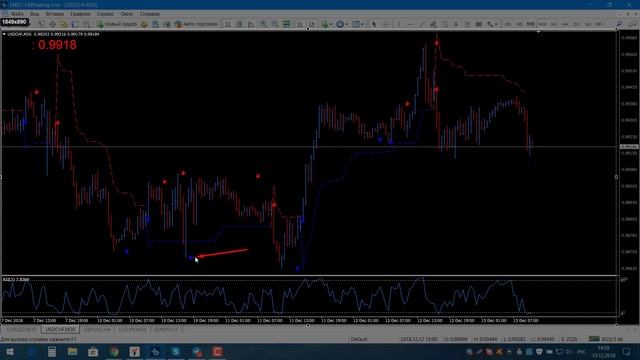Select the equidistant channel tool
The image size is (640, 360).
(433, 24)
